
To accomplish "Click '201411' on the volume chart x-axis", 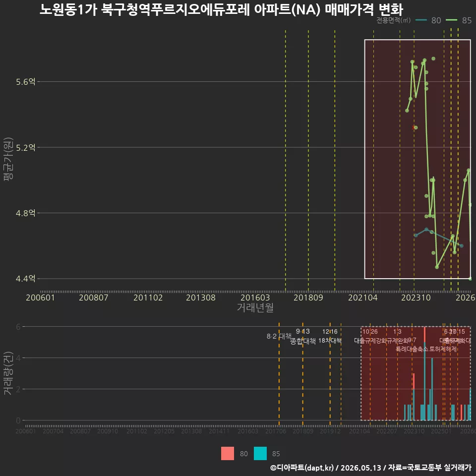I will point(219,431).
